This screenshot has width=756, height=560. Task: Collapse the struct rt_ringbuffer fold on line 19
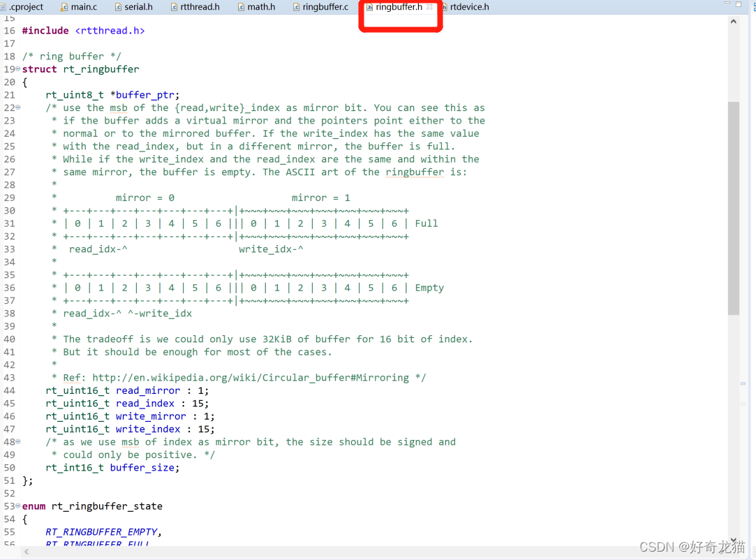(x=18, y=69)
